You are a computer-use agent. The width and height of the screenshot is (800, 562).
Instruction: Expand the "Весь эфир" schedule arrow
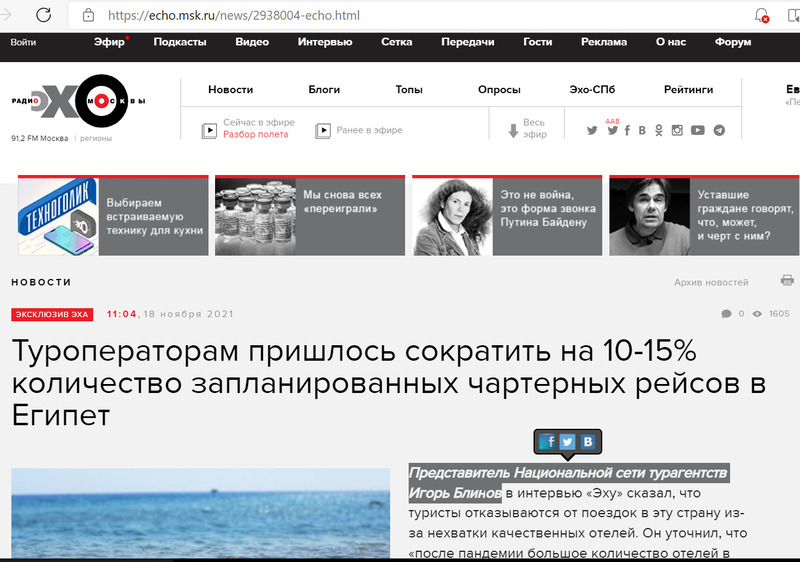513,130
